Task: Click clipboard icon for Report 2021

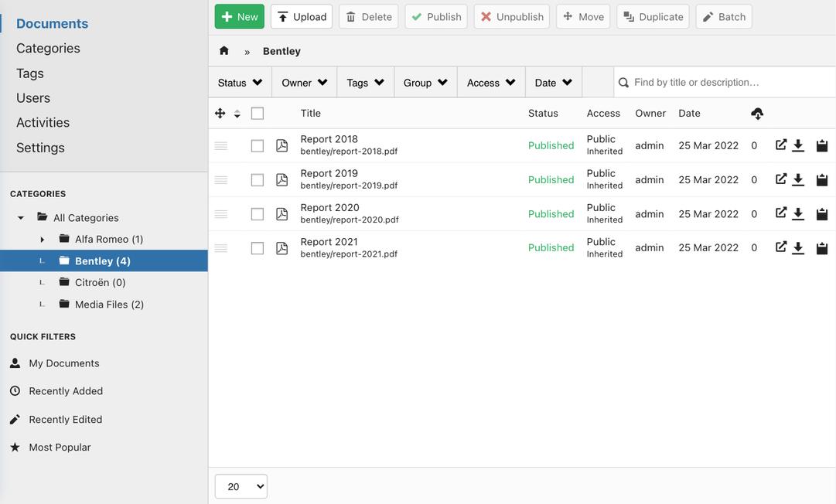Action: tap(822, 247)
